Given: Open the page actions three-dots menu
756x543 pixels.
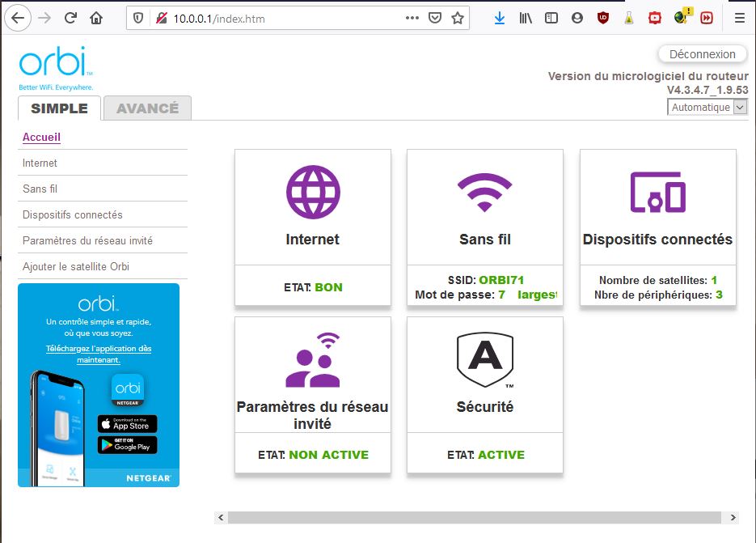Looking at the screenshot, I should (412, 18).
